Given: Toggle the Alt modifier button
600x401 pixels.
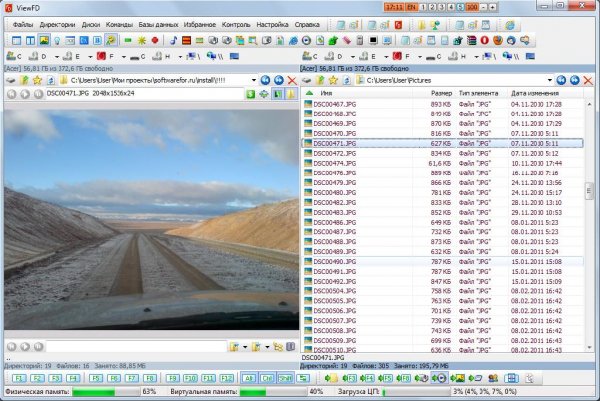Looking at the screenshot, I should click(249, 378).
